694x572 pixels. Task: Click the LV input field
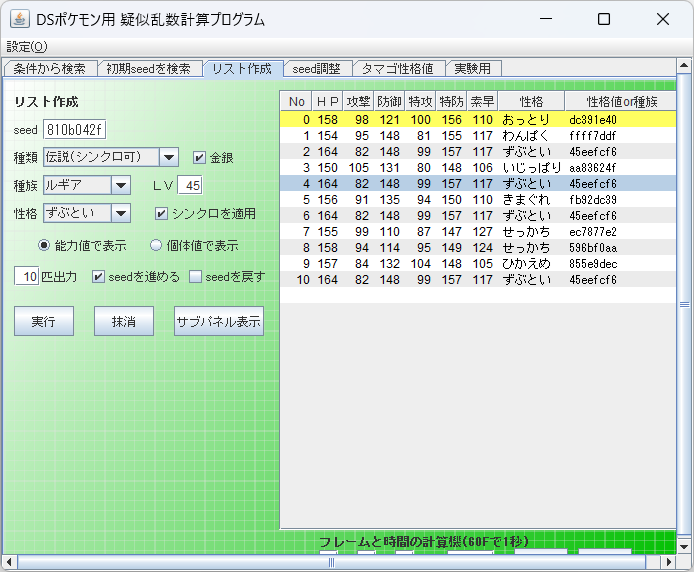coord(190,186)
